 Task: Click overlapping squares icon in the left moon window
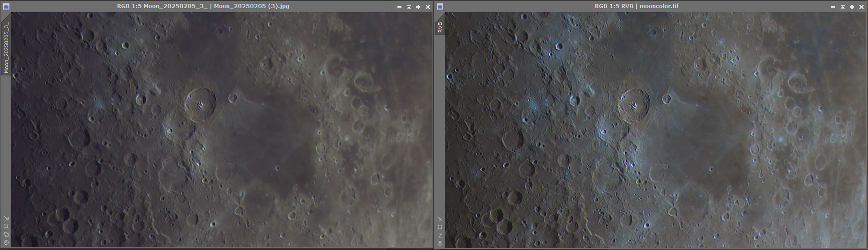click(6, 235)
